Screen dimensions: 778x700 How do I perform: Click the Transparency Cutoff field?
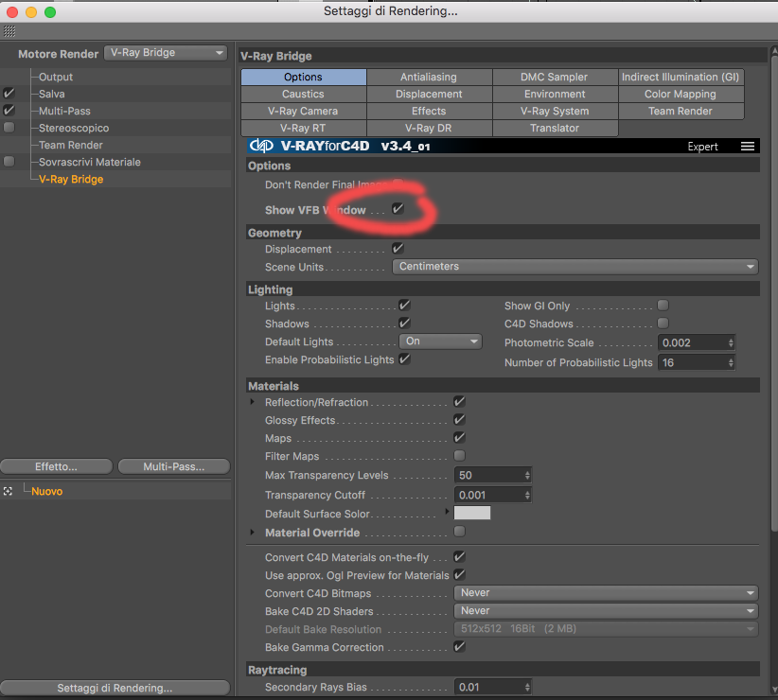pyautogui.click(x=493, y=495)
